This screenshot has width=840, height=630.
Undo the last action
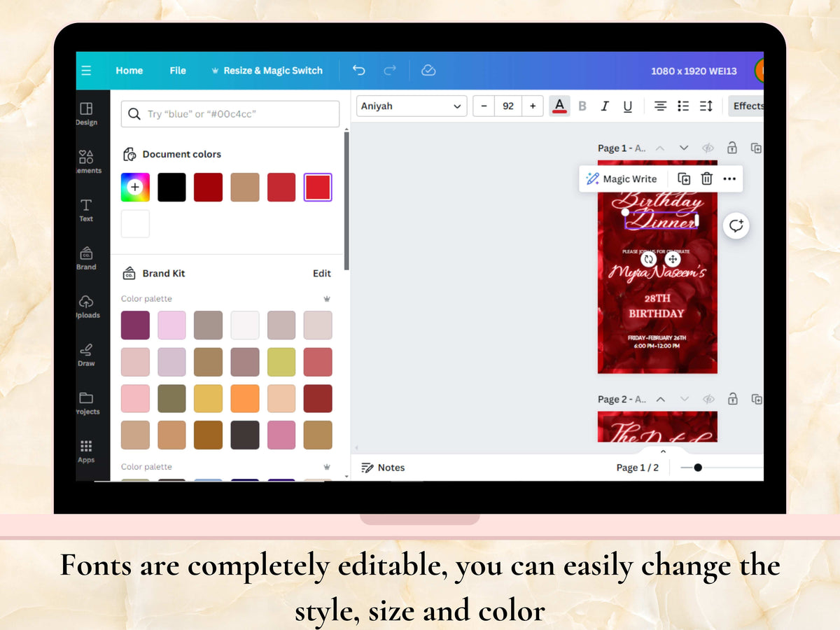[359, 70]
